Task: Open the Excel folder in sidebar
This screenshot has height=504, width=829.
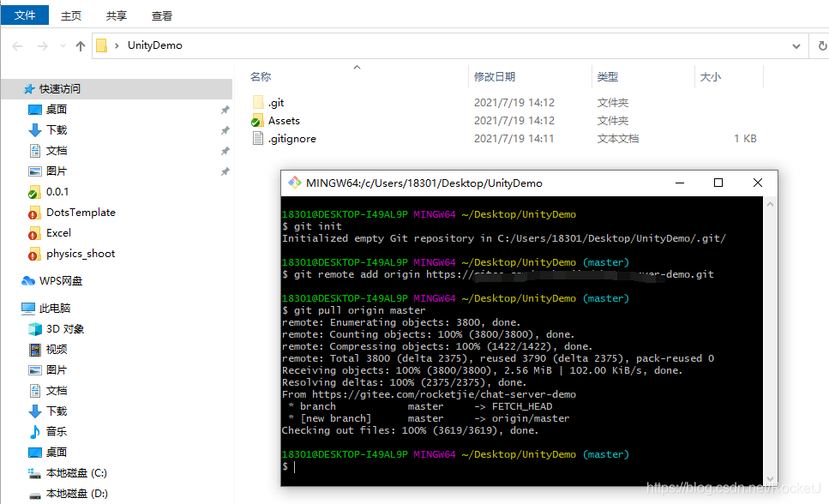Action: pos(58,233)
